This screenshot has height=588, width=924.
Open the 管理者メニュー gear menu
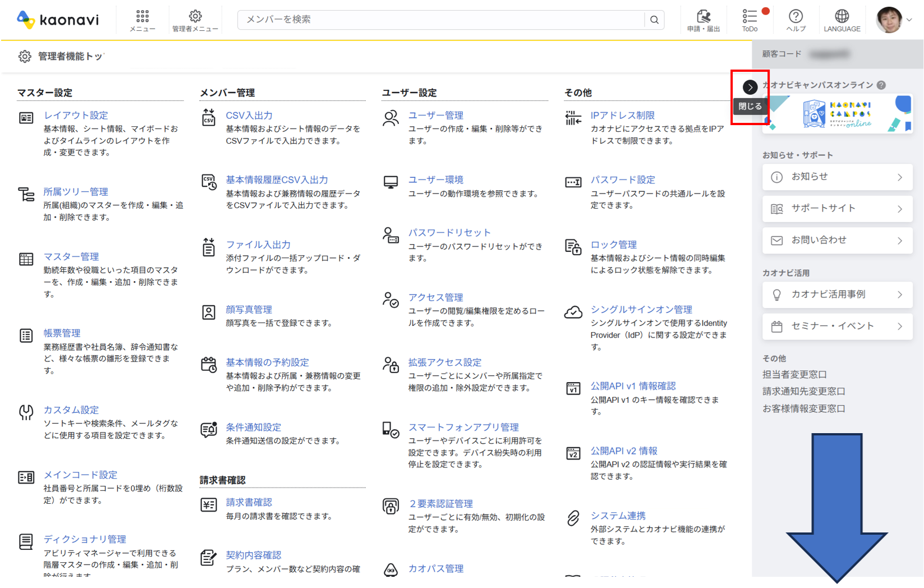[x=195, y=20]
